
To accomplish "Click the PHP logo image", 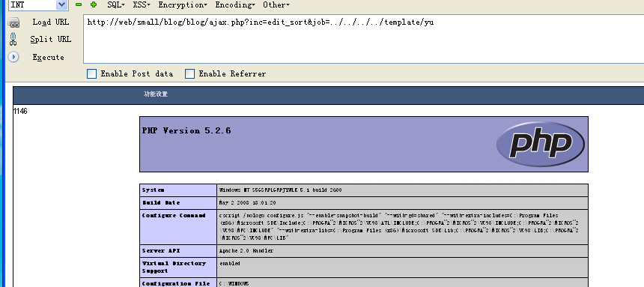I will click(540, 144).
